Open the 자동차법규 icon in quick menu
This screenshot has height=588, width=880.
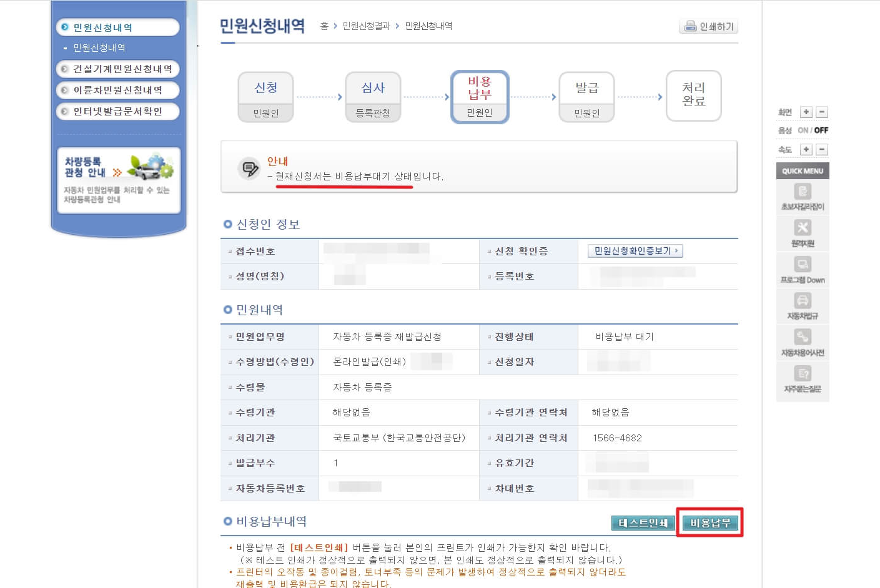tap(802, 306)
